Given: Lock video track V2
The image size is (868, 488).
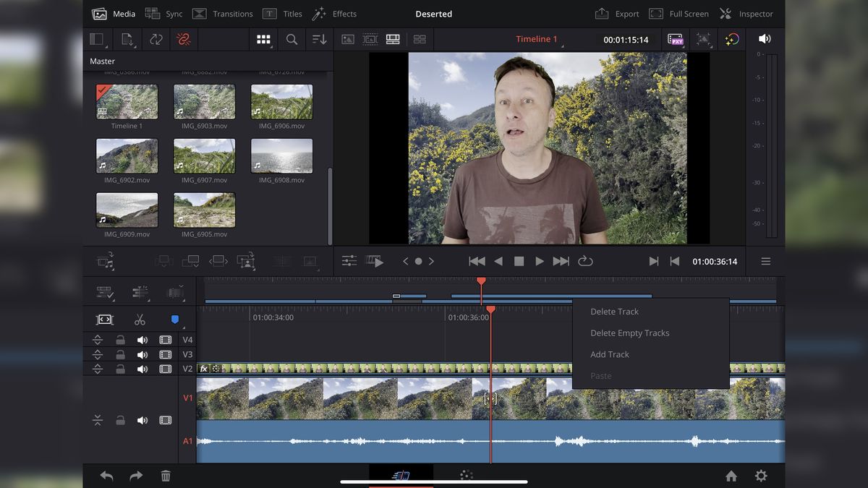Looking at the screenshot, I should 120,368.
